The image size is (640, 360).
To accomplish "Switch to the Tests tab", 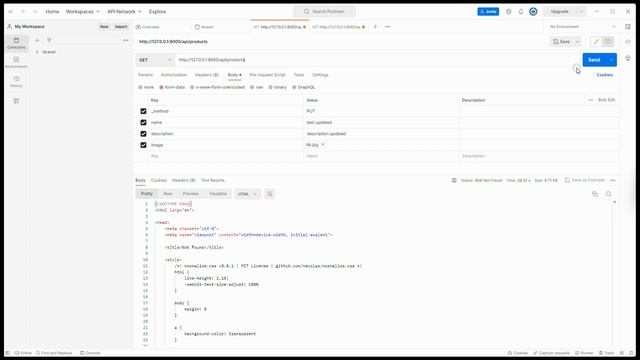I will click(x=299, y=75).
